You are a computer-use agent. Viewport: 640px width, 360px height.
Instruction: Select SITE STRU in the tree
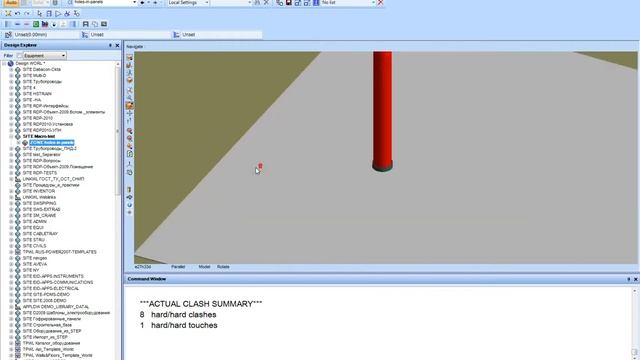33,240
